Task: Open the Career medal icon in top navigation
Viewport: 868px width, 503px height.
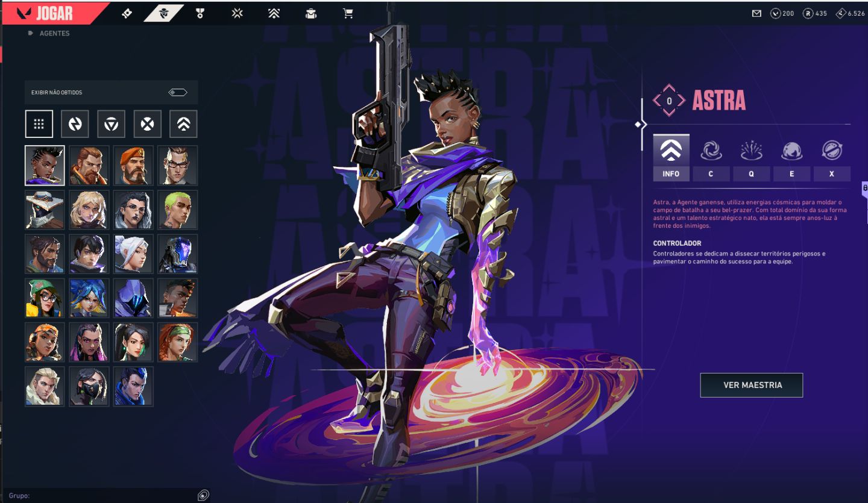Action: click(x=200, y=13)
